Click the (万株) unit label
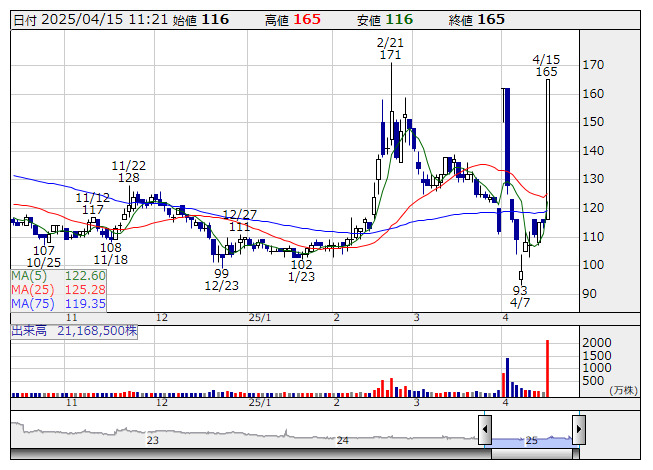Viewport: 653px width, 470px height. tap(623, 390)
